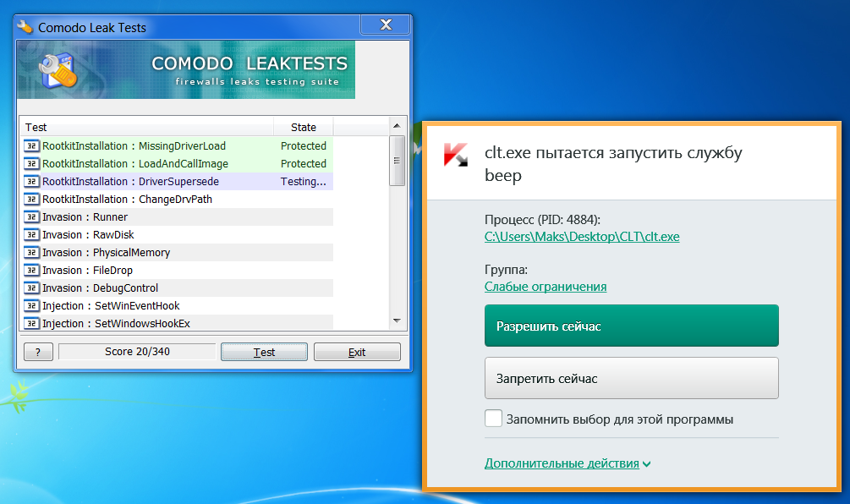Screen dimensions: 850x504
Task: Click the Kaspersky logo in the alert popup
Action: 455,155
